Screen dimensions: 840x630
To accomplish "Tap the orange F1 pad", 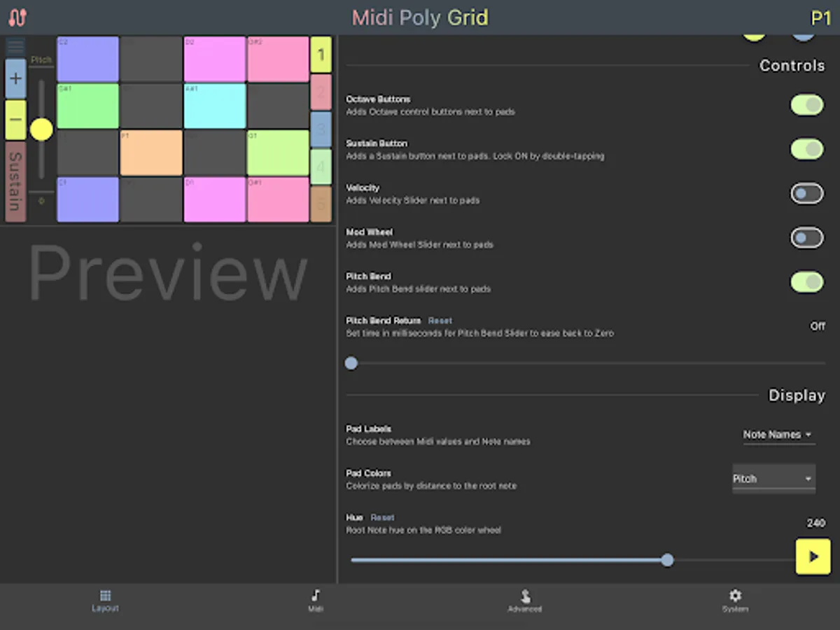I will [x=151, y=153].
